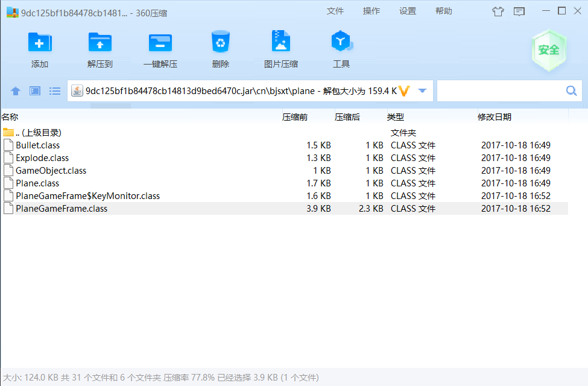Go up one directory with arrow icon
The height and width of the screenshot is (386, 588).
point(16,91)
